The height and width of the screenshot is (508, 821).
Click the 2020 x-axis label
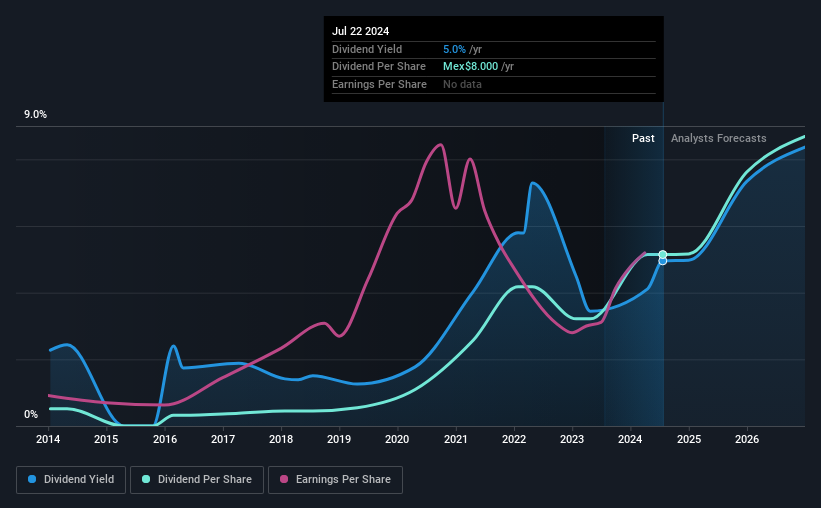[397, 439]
